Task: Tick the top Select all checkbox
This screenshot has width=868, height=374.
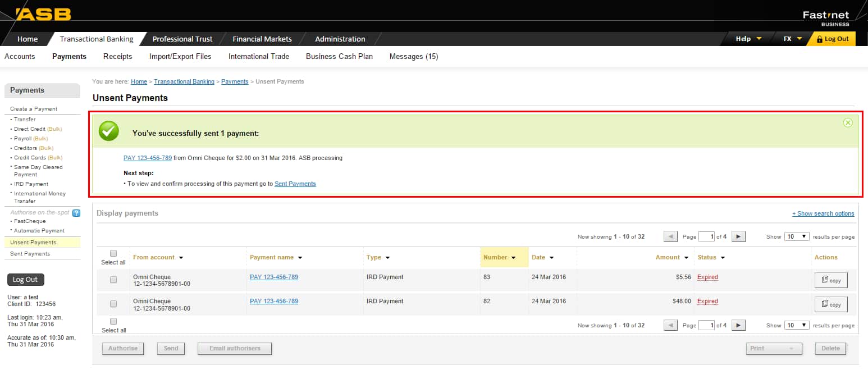Action: [113, 253]
